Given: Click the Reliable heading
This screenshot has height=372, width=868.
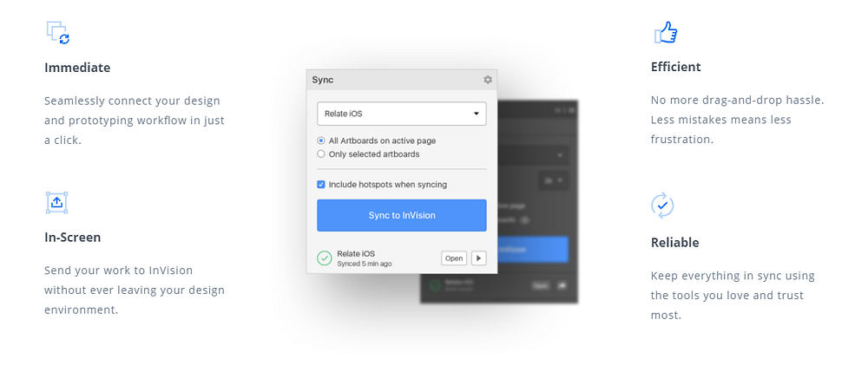Looking at the screenshot, I should coord(674,243).
